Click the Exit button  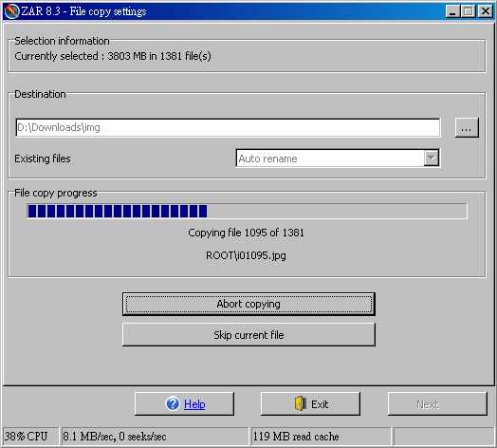tap(310, 404)
